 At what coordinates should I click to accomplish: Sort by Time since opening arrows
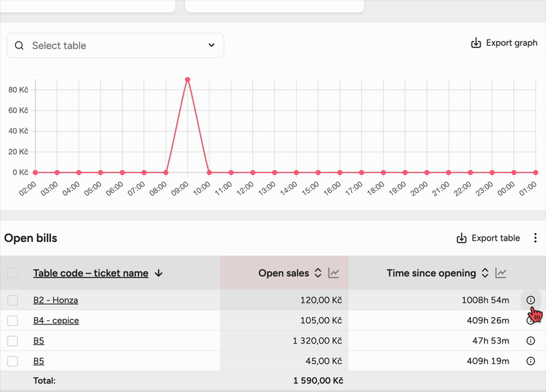485,273
